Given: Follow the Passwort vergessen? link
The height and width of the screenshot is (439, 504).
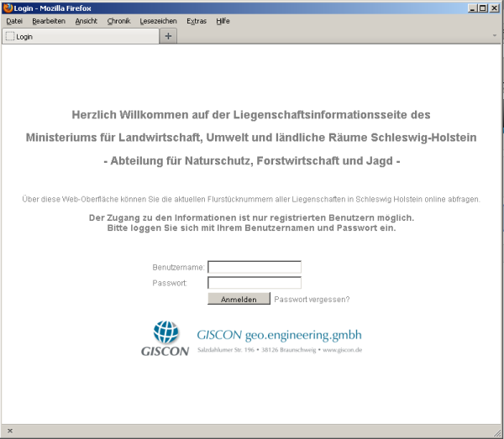Looking at the screenshot, I should tap(312, 299).
